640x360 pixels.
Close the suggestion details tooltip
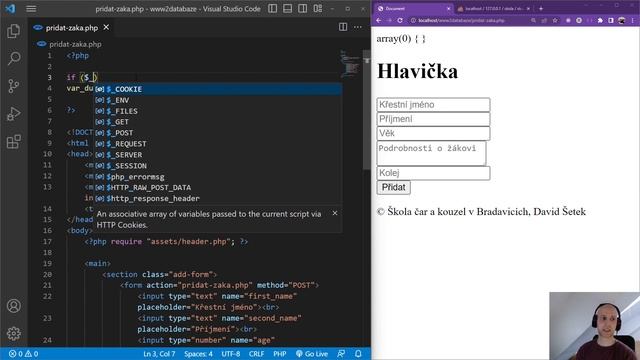[x=335, y=213]
